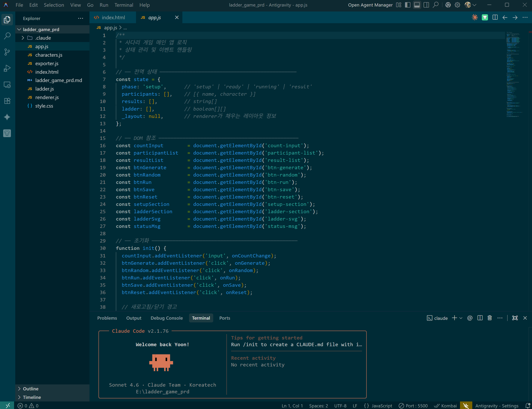Click Open Agent Manager button
532x409 pixels.
(x=370, y=5)
